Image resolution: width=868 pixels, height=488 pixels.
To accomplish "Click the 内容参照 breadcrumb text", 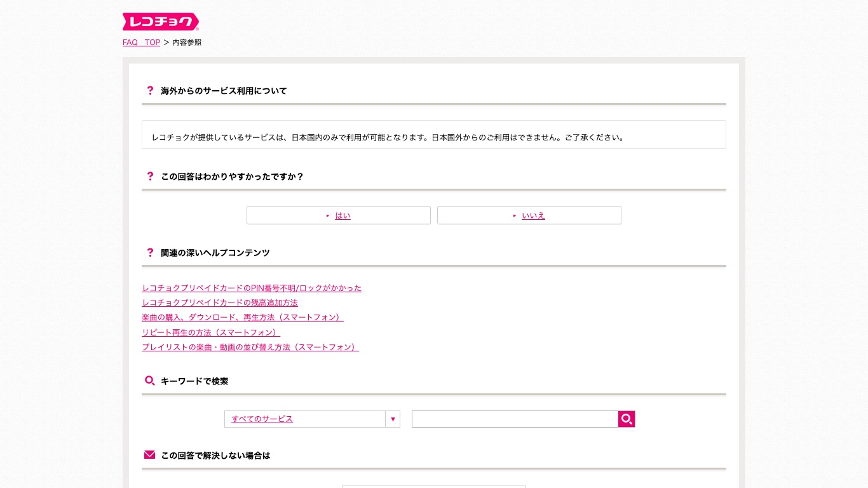I will coord(187,43).
